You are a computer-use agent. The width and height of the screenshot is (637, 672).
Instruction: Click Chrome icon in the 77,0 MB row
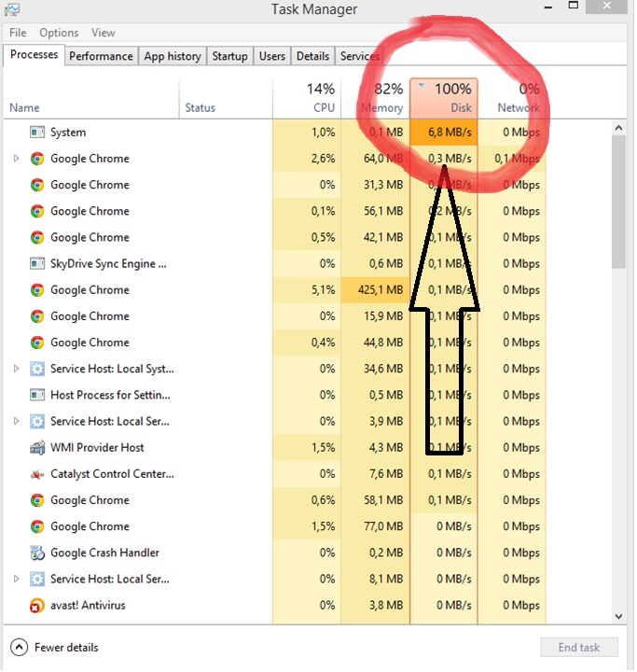[37, 526]
